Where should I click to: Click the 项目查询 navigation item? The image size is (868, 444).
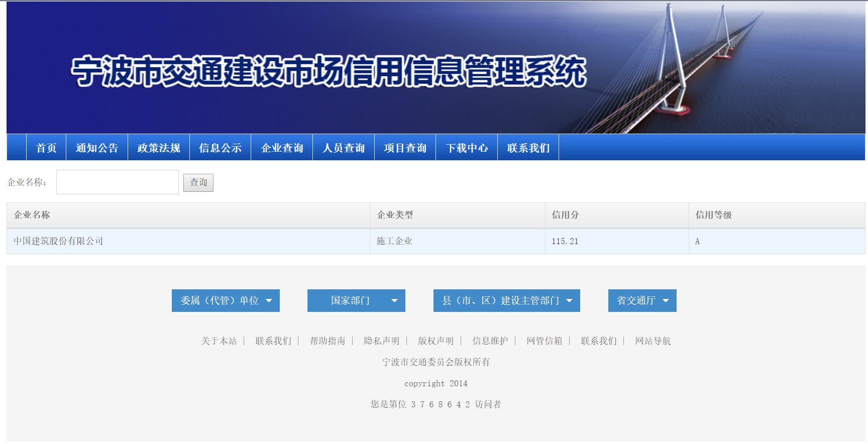tap(405, 148)
